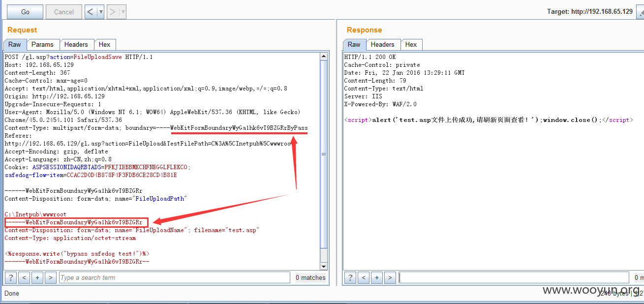Viewport: 644px width, 304px height.
Task: Click the User-Agent header line
Action: (x=153, y=112)
